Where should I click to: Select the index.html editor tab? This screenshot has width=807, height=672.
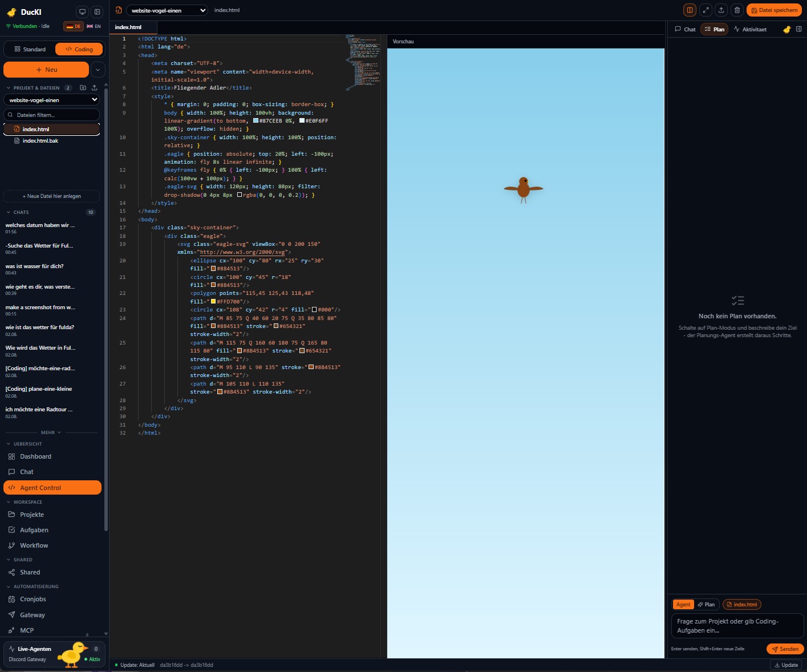pos(133,27)
